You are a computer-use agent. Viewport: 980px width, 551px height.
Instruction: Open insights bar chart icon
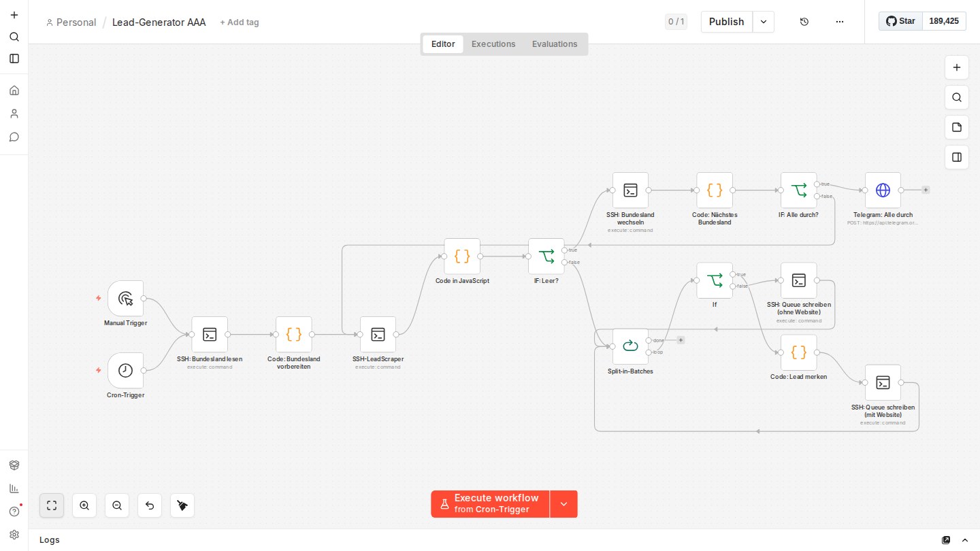click(14, 488)
